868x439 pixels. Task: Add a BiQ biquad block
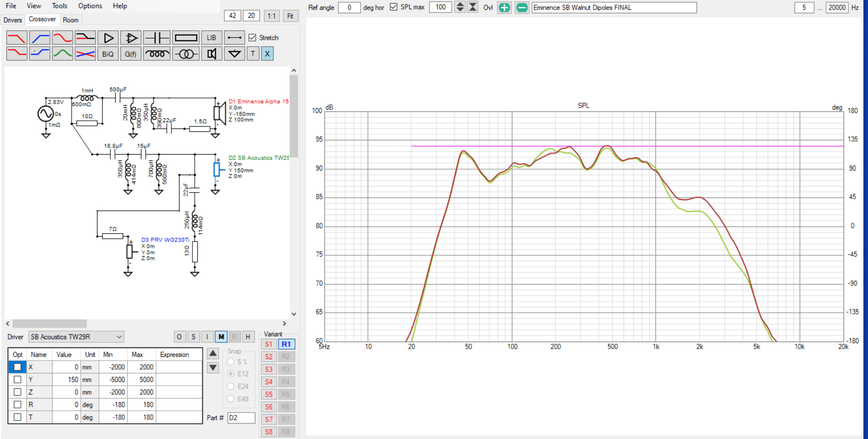click(108, 54)
